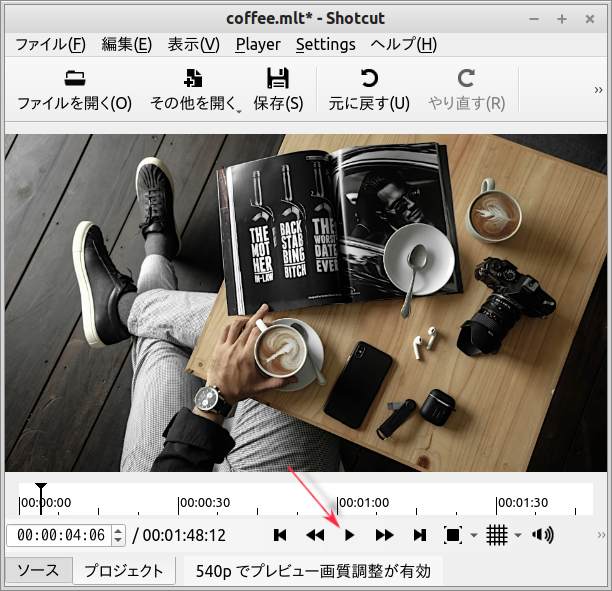The height and width of the screenshot is (591, 612).
Task: Open the volume control
Action: pyautogui.click(x=543, y=535)
